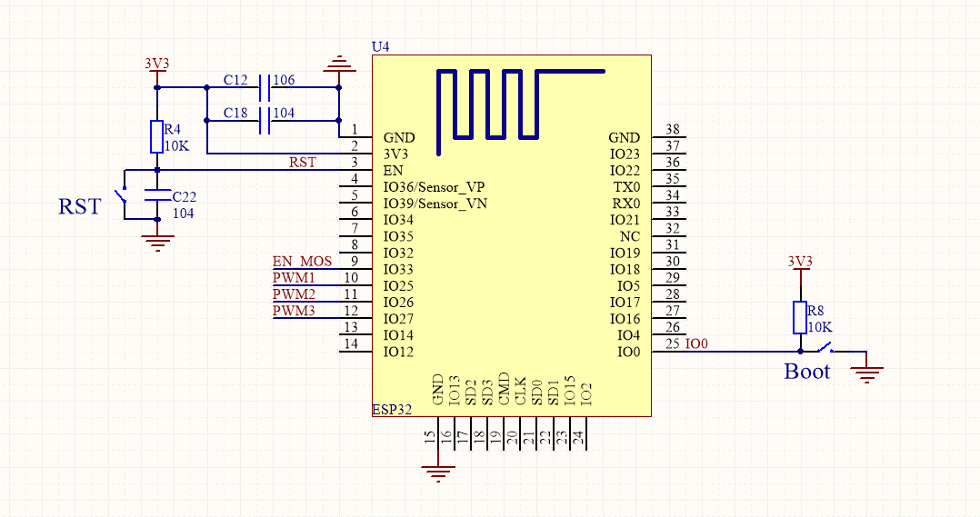The width and height of the screenshot is (980, 517).
Task: Select resistor R4 symbol body
Action: coord(157,136)
